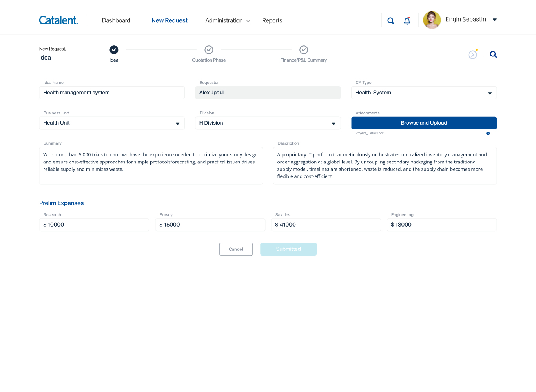The height and width of the screenshot is (392, 536).
Task: Select the Quotation Phase step circle
Action: [209, 50]
